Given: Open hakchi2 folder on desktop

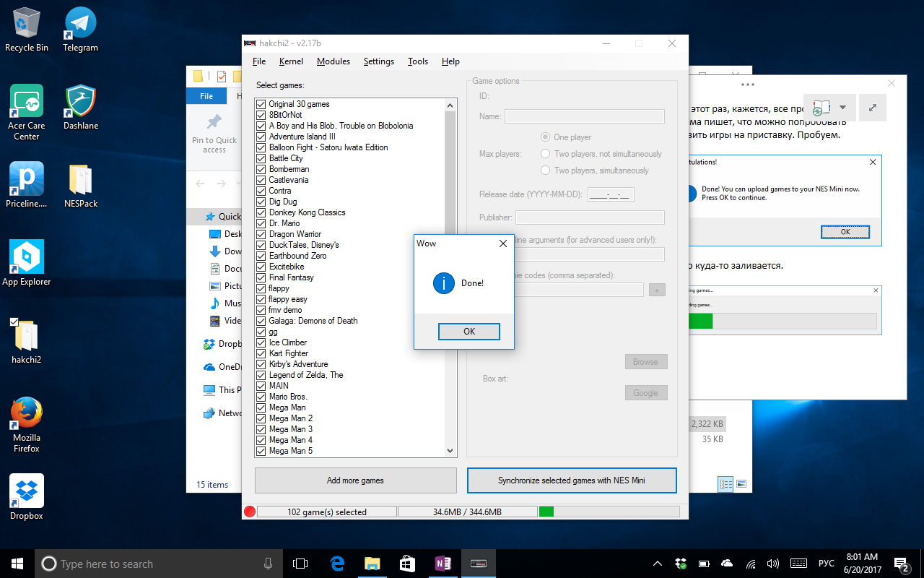Looking at the screenshot, I should click(27, 340).
